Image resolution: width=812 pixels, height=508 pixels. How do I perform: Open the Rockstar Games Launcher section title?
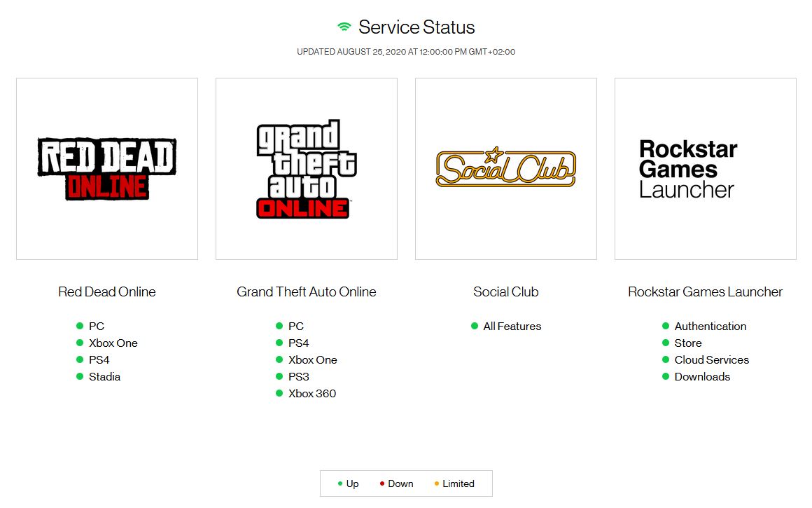[x=705, y=291]
